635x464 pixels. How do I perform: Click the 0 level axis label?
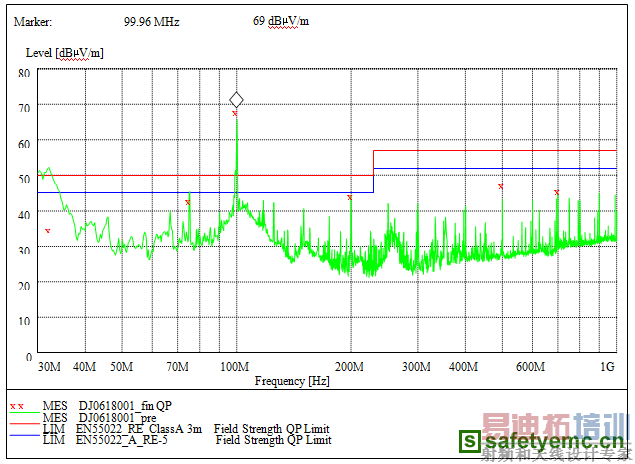pyautogui.click(x=28, y=357)
